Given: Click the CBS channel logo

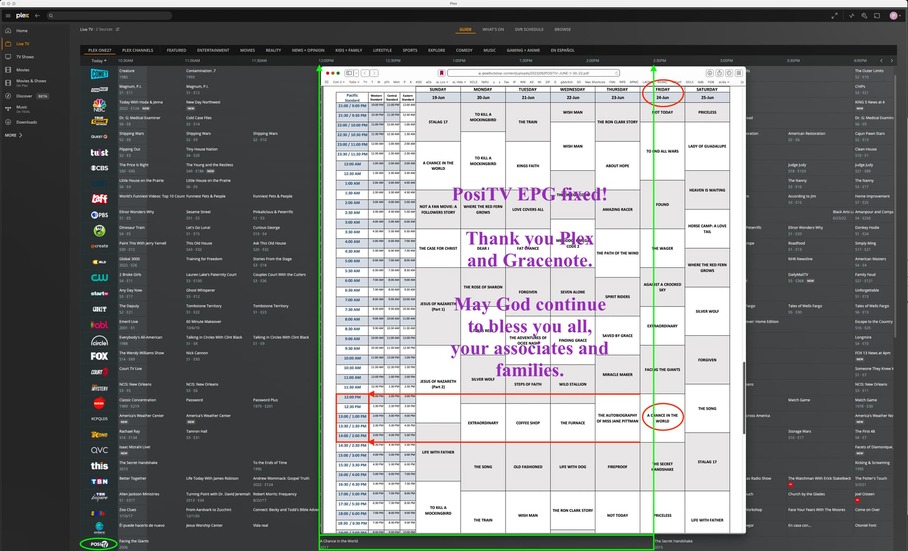Looking at the screenshot, I should pos(99,168).
